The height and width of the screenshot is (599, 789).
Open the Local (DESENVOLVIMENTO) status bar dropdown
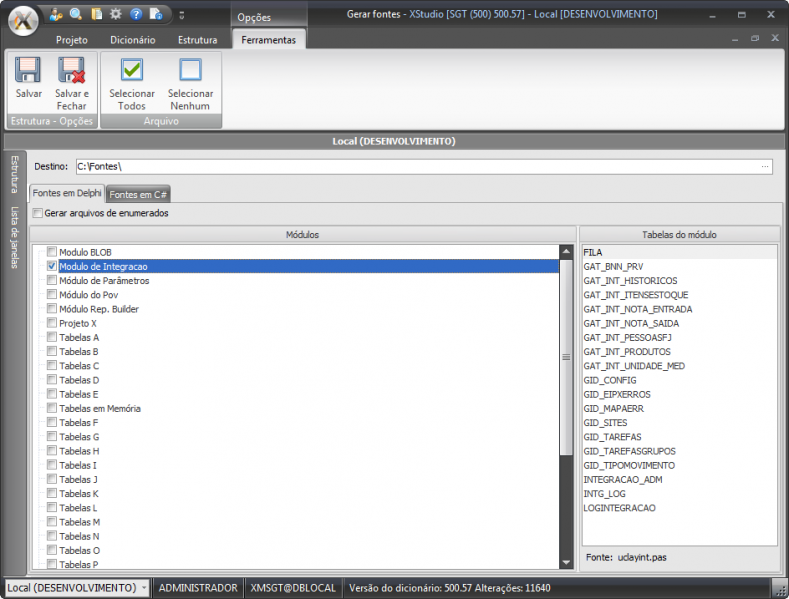point(144,588)
